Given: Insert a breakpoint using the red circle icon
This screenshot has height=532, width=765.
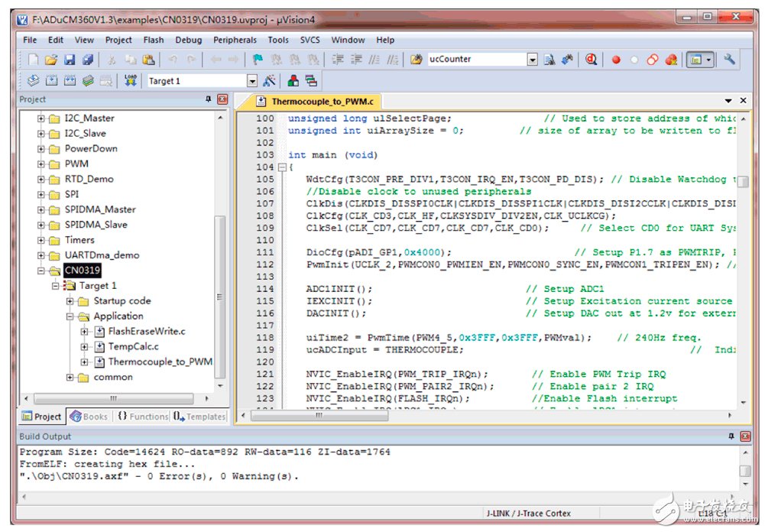Looking at the screenshot, I should point(616,60).
